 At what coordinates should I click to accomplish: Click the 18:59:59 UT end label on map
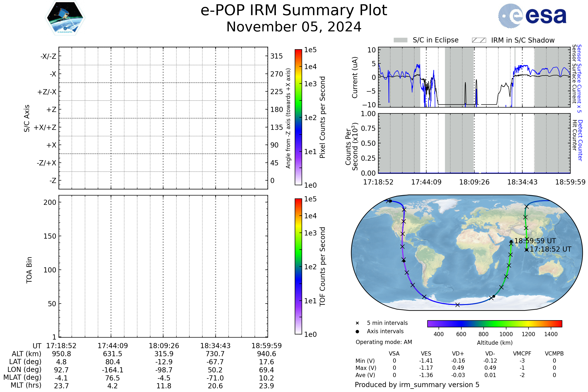[535, 241]
